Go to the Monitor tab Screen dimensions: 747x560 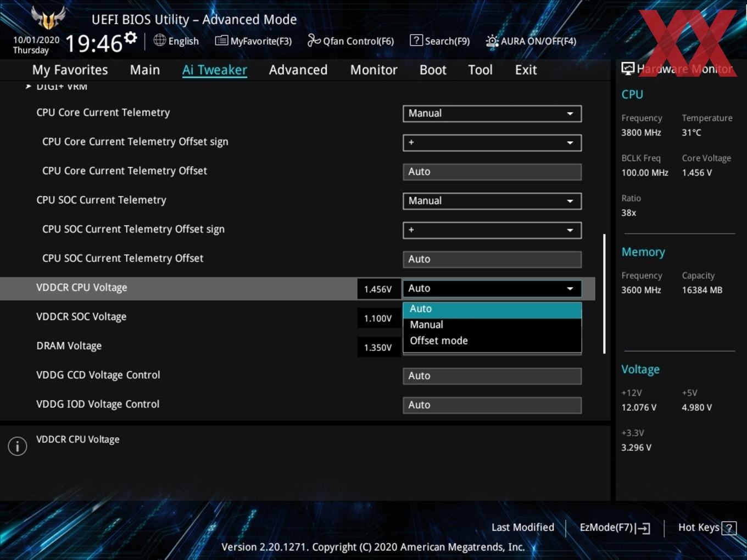(374, 70)
